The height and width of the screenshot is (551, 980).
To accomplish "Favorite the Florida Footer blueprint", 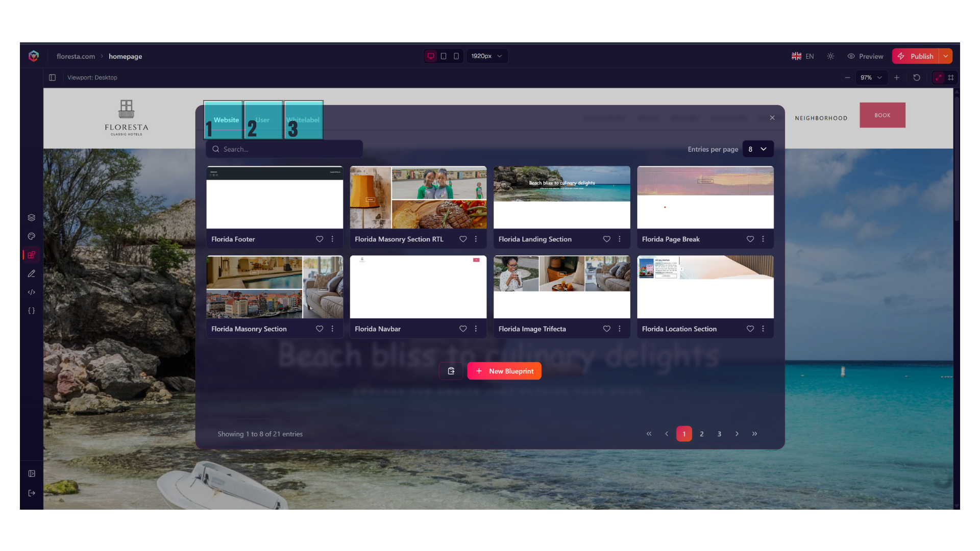I will (320, 239).
